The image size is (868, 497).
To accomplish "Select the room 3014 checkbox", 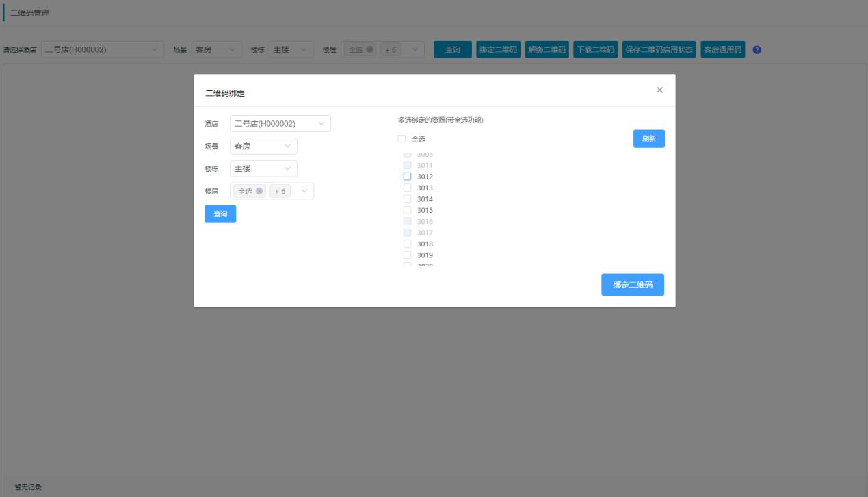I will [x=408, y=199].
